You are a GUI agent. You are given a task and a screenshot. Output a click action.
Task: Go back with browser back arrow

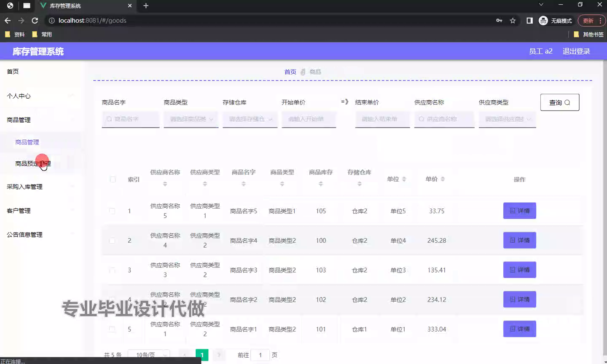[8, 20]
